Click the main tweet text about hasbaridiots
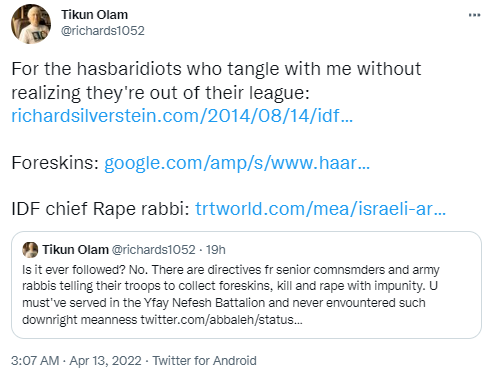Image resolution: width=487 pixels, height=375 pixels. [216, 81]
